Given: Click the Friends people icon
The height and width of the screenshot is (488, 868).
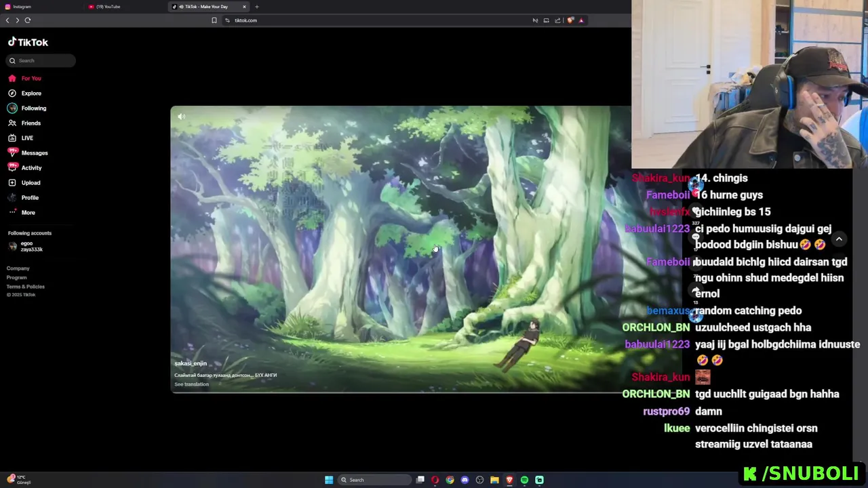Looking at the screenshot, I should [12, 123].
